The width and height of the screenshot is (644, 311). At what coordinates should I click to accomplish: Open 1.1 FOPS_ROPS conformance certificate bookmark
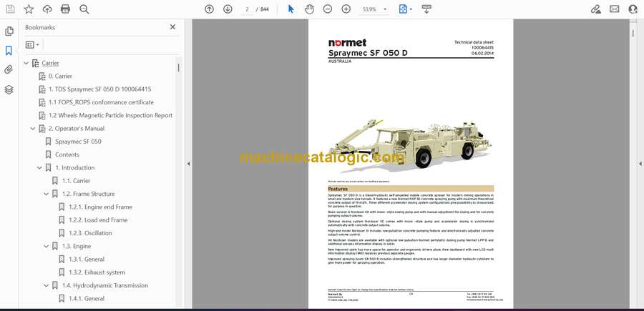tap(101, 102)
